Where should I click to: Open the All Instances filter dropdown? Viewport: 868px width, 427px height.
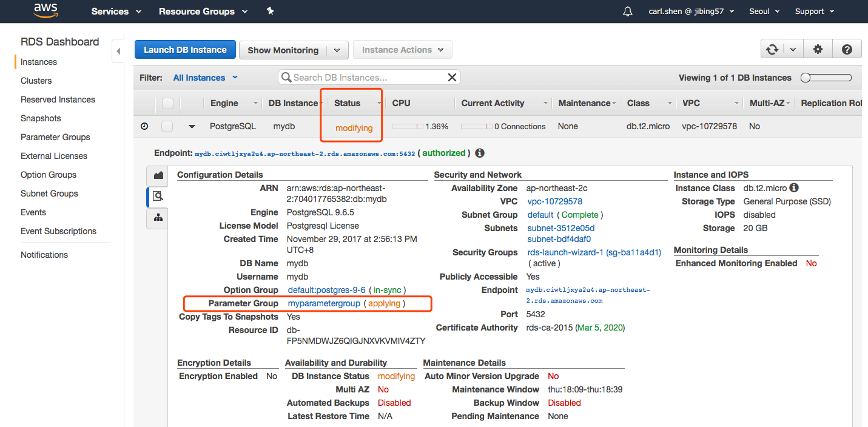(206, 78)
